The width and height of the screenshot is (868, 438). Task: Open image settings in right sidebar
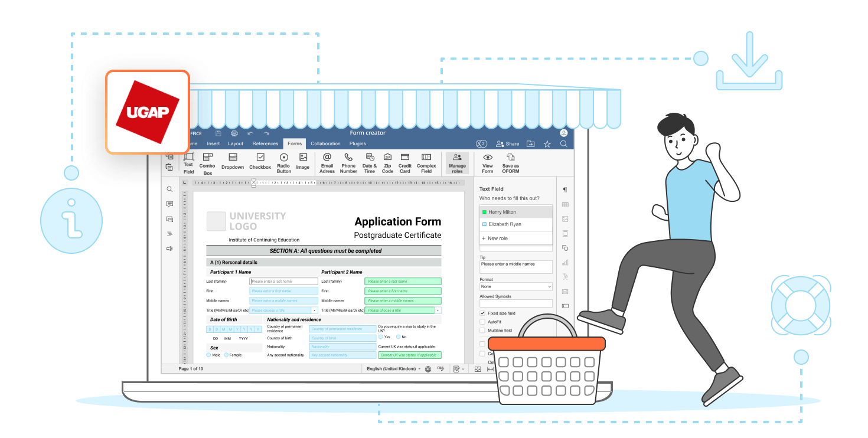pyautogui.click(x=565, y=219)
